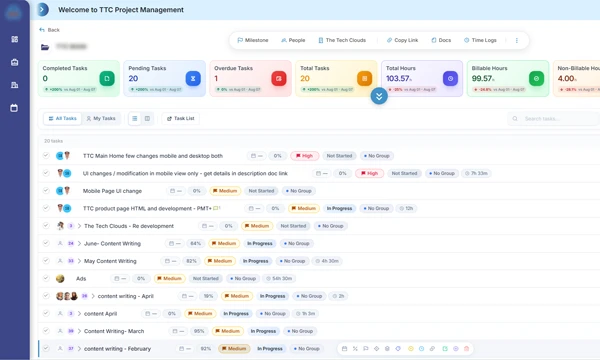This screenshot has width=600, height=360.
Task: Open Time Logs
Action: (x=480, y=40)
